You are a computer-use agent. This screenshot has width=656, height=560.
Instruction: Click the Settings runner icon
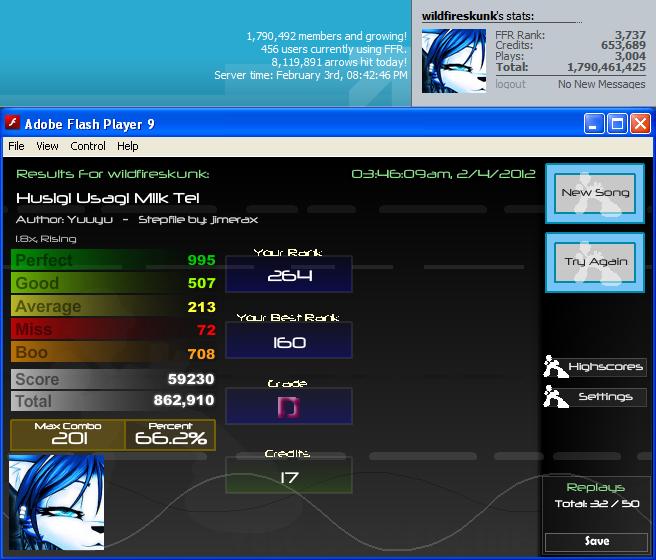[x=556, y=396]
